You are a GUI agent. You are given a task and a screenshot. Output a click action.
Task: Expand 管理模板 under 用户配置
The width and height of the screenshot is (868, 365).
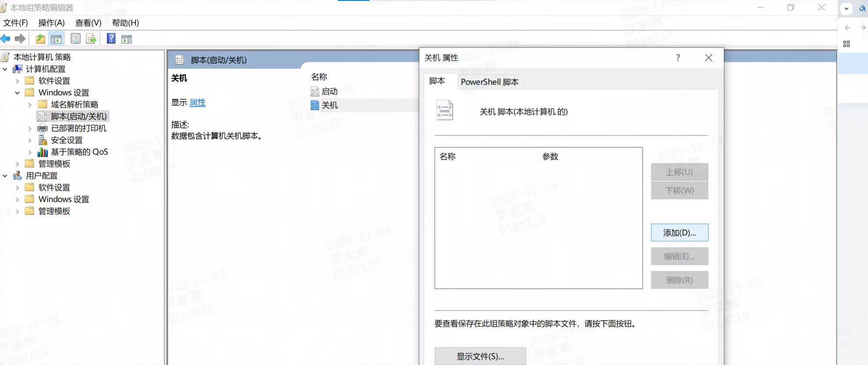click(x=17, y=211)
